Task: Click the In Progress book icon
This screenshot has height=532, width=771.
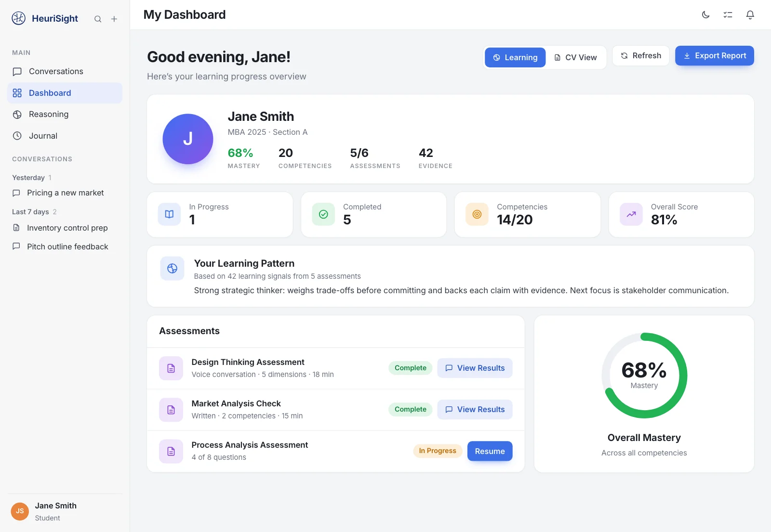Action: pos(170,214)
